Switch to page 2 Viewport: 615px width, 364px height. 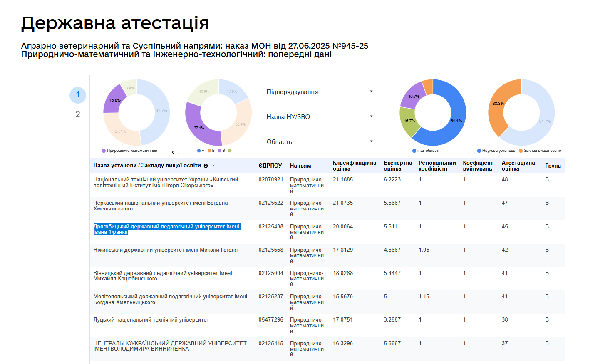pos(78,114)
